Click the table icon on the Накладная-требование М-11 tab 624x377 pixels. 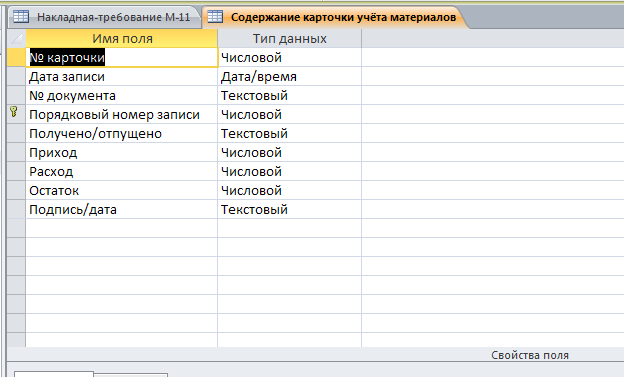tap(21, 16)
